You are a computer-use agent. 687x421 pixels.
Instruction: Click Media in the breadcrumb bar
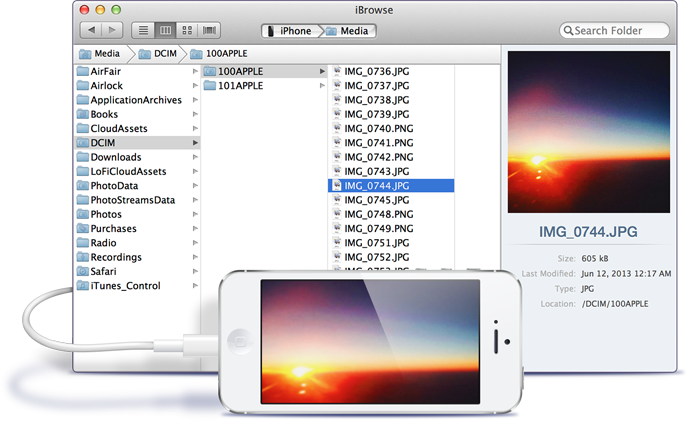click(99, 53)
